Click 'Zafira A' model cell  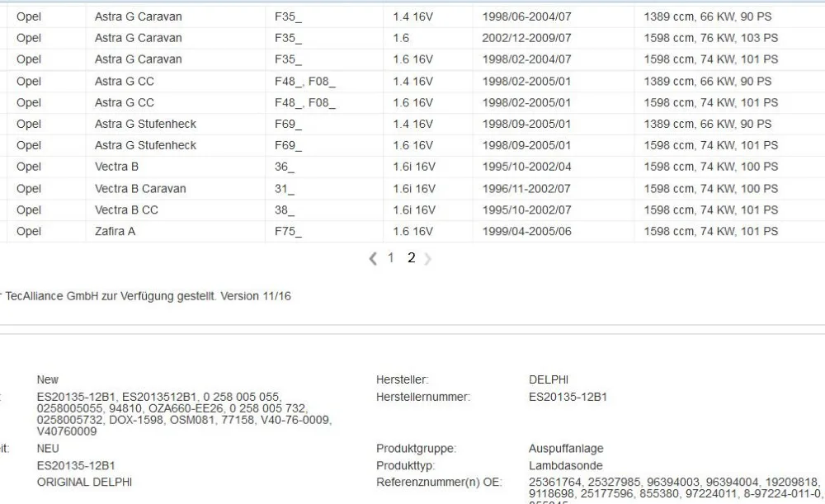(115, 232)
